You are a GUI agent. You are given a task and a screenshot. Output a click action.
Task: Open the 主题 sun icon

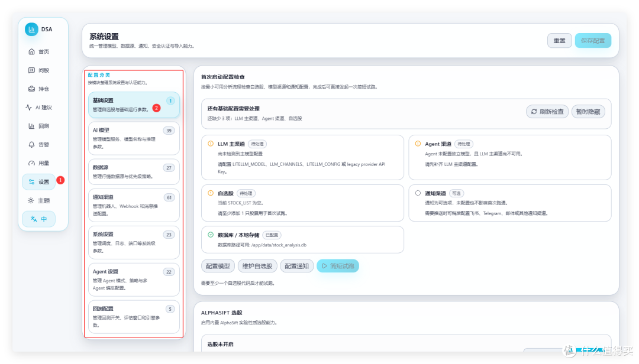31,200
